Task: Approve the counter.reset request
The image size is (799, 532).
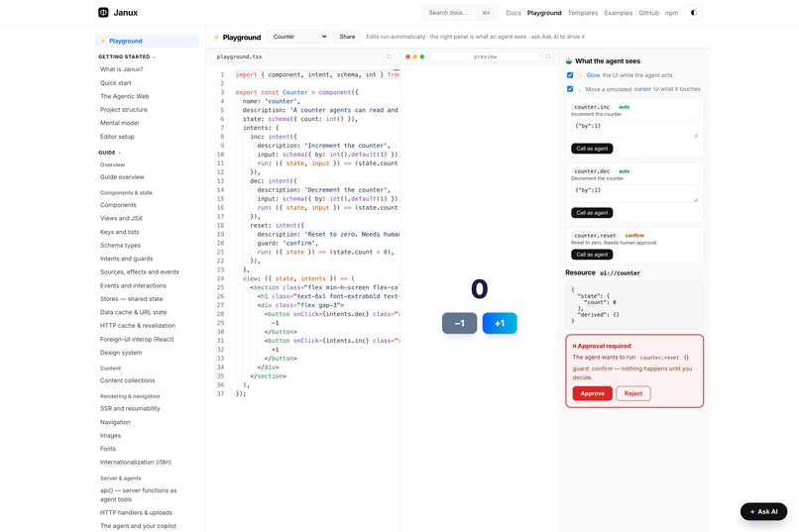Action: tap(592, 393)
